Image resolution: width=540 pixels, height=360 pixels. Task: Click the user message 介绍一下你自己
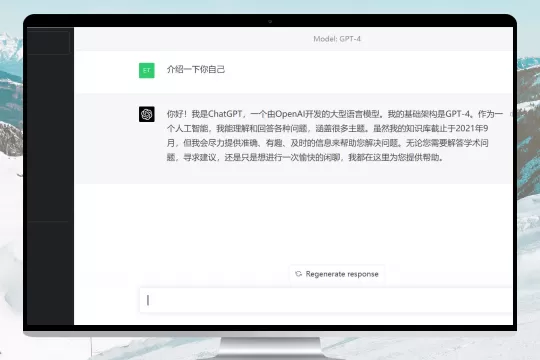click(196, 70)
